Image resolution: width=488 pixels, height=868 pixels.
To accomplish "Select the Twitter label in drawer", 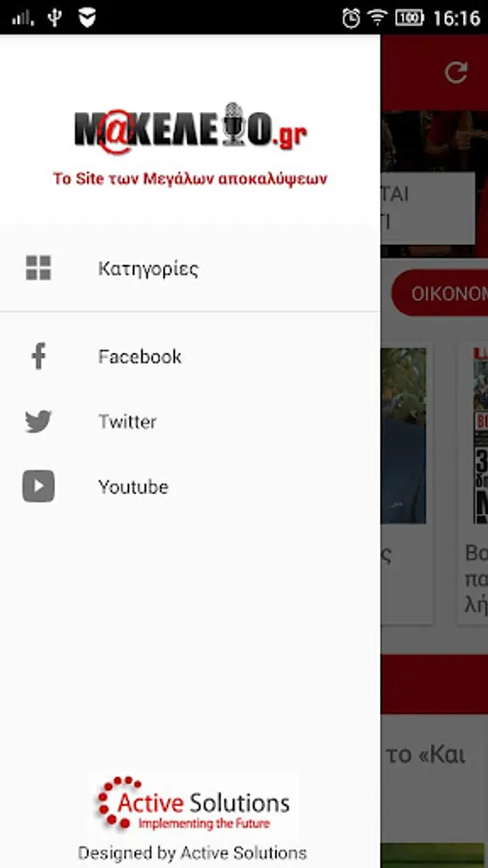I will tap(127, 421).
